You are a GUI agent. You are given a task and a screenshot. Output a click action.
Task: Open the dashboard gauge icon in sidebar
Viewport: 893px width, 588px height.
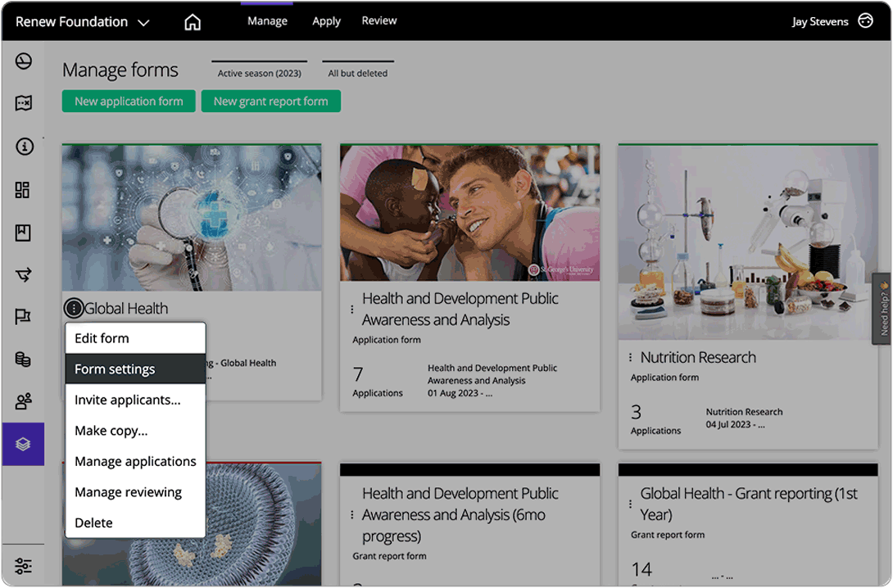click(x=24, y=61)
